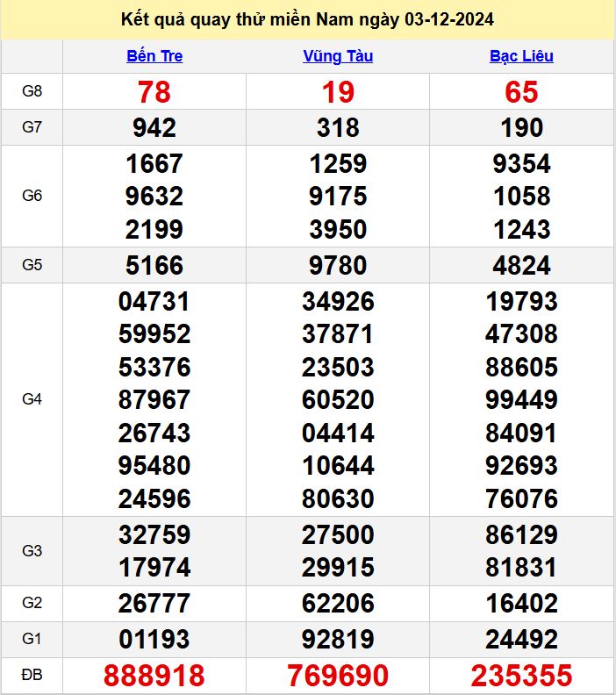The image size is (616, 695).
Task: Click G6 number 1667
Action: click(x=154, y=163)
